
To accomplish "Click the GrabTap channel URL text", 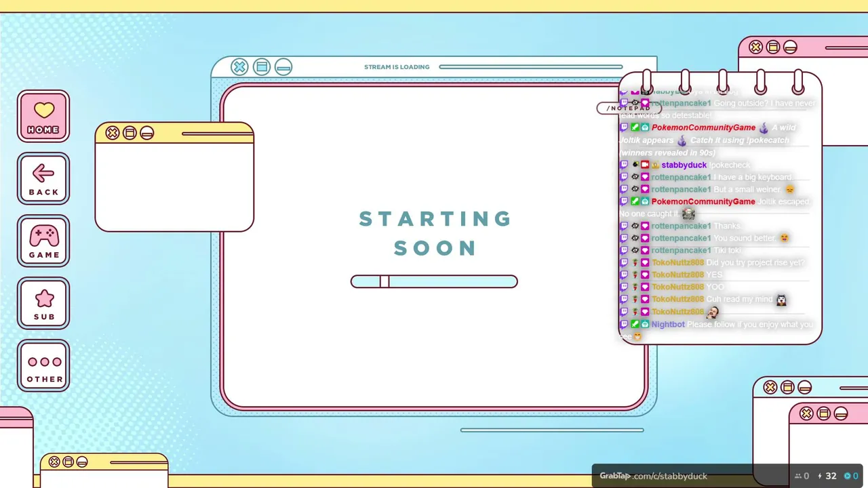I will tap(654, 476).
